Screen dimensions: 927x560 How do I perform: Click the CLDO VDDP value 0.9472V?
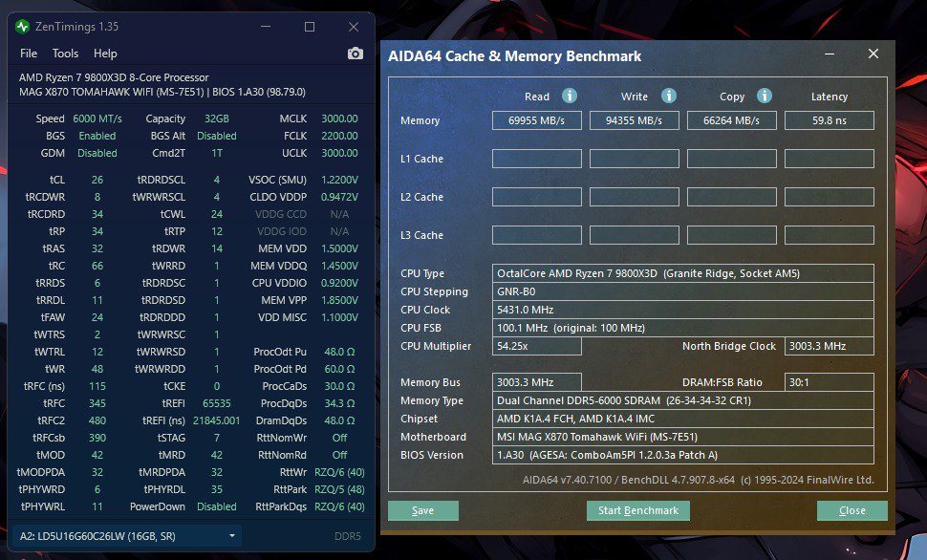click(x=339, y=197)
